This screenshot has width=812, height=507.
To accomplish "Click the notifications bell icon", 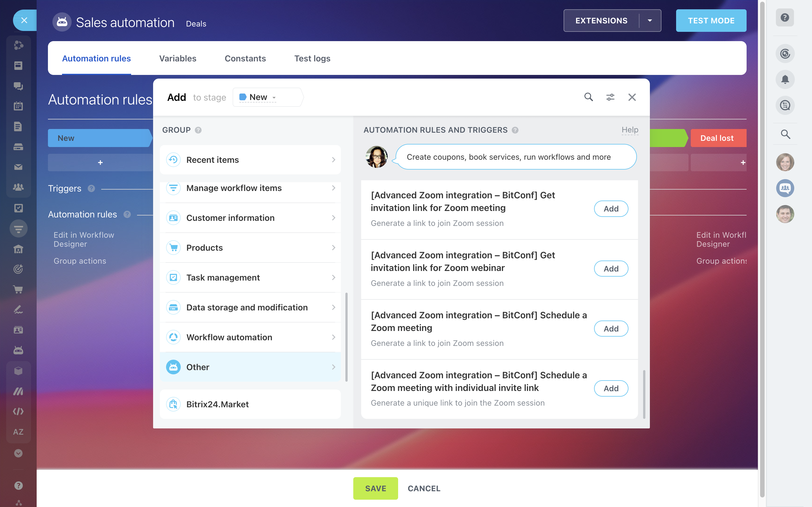I will pos(785,79).
